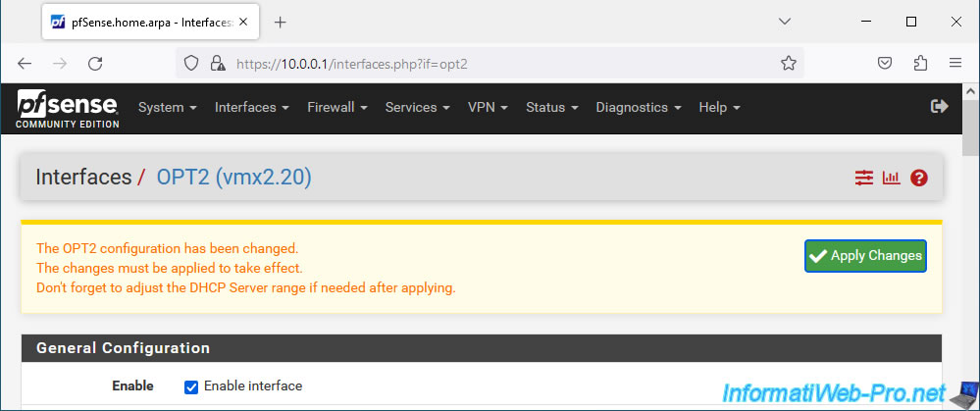
Task: Click the Save to Pocket icon
Action: pos(885,63)
